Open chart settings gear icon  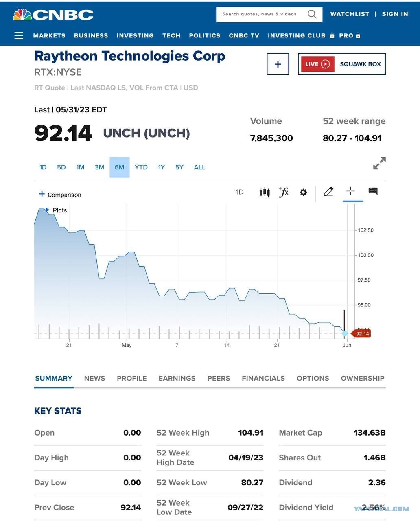(303, 192)
